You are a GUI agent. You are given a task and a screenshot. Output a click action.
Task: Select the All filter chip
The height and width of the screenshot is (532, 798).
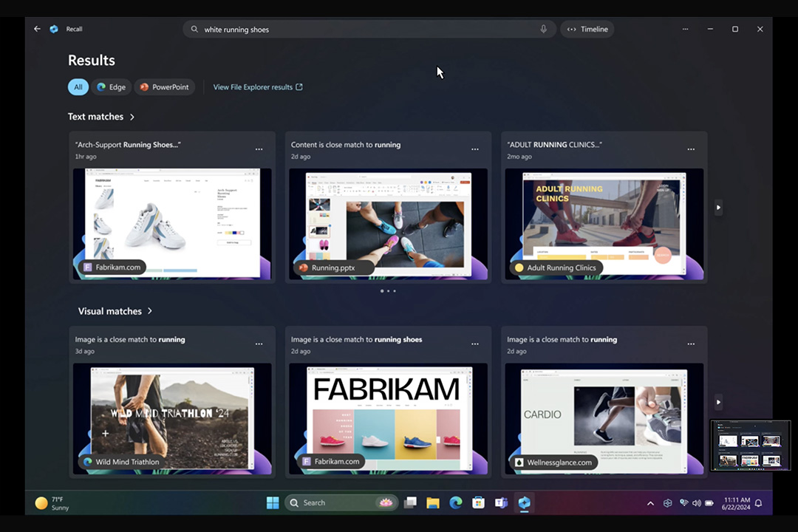click(x=78, y=86)
